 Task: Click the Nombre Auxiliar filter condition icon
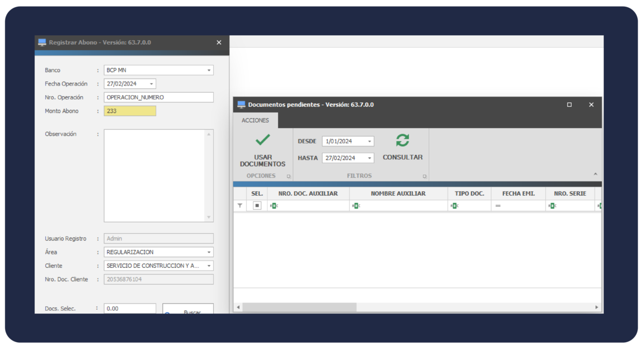[x=355, y=206]
